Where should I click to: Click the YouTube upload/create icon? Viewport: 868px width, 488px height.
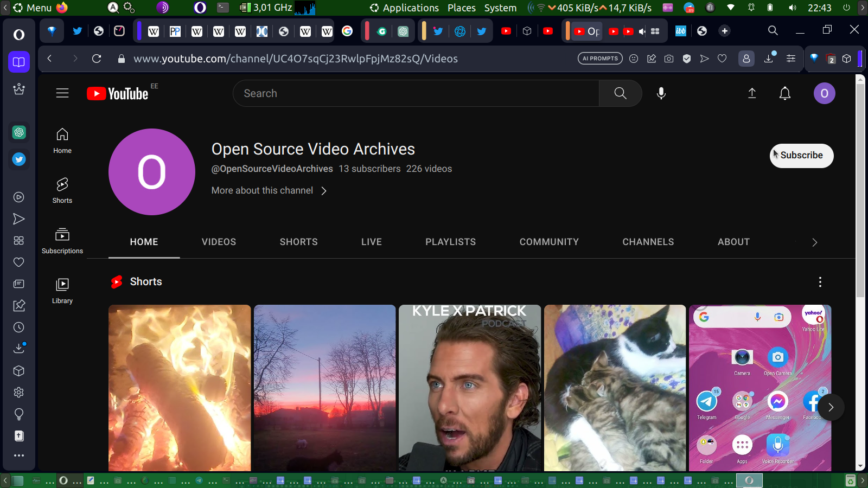point(752,93)
